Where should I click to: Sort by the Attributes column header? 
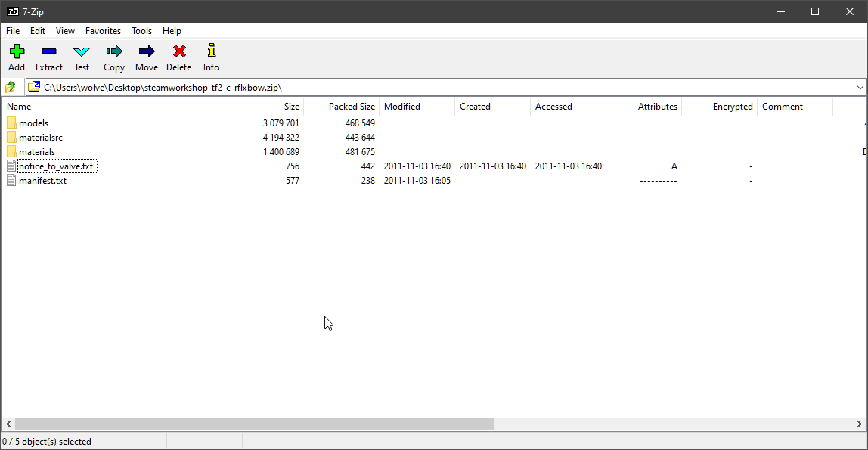click(x=643, y=107)
